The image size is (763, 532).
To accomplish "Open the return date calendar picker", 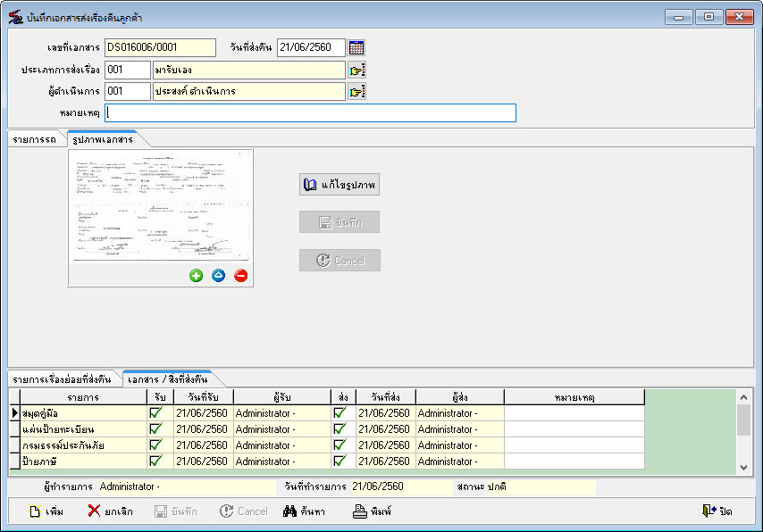I will coord(356,47).
